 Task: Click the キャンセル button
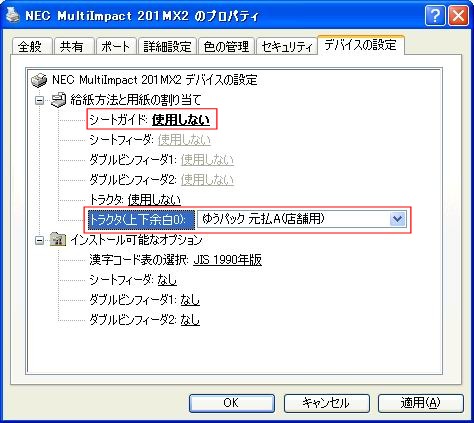(x=326, y=403)
